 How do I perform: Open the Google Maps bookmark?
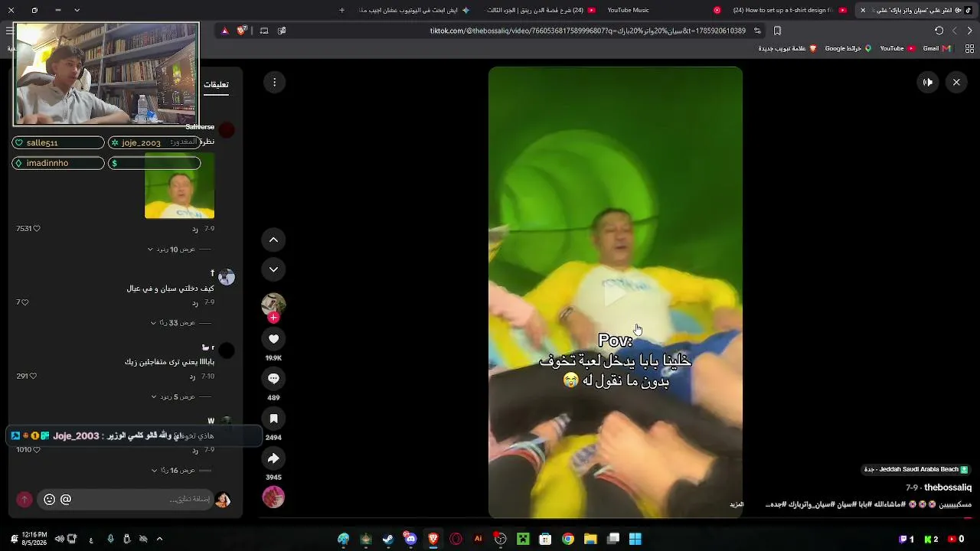coord(848,48)
